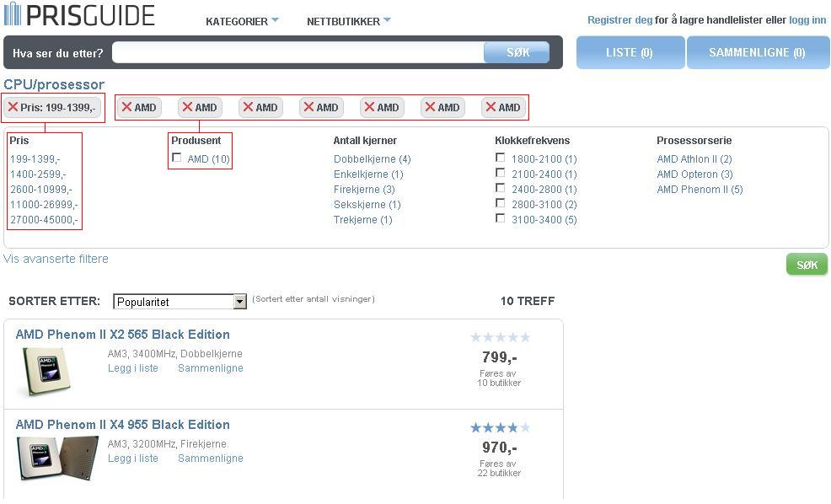This screenshot has width=831, height=504.
Task: Check the 2100-2400 (1) clock frequency box
Action: (501, 172)
